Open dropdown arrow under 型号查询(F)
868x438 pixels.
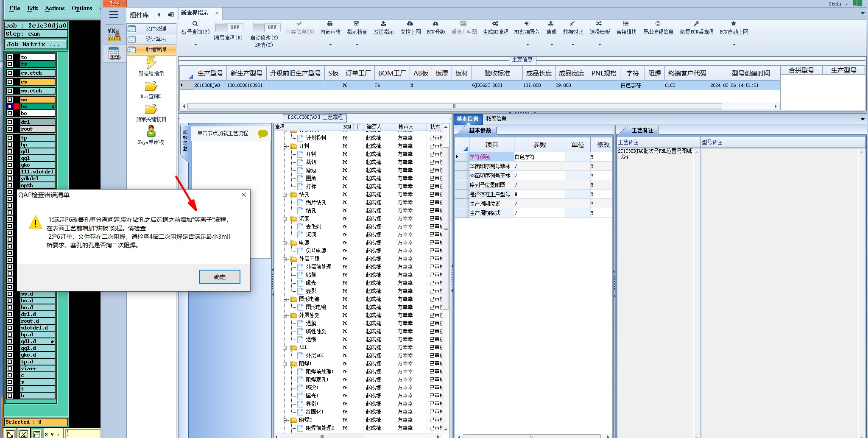195,45
